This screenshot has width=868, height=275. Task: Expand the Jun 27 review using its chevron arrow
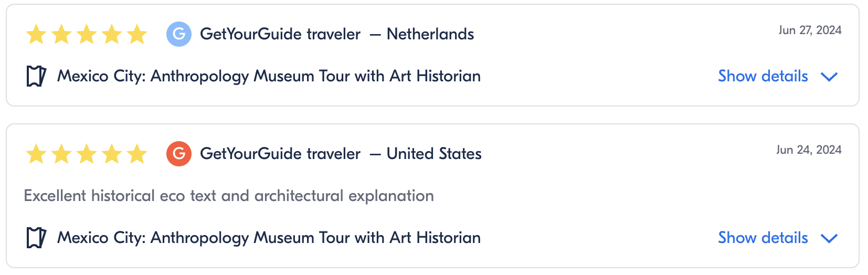coord(829,77)
